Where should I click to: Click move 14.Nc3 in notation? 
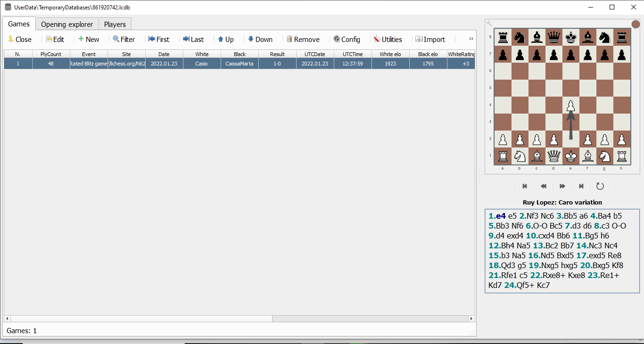[x=589, y=246]
